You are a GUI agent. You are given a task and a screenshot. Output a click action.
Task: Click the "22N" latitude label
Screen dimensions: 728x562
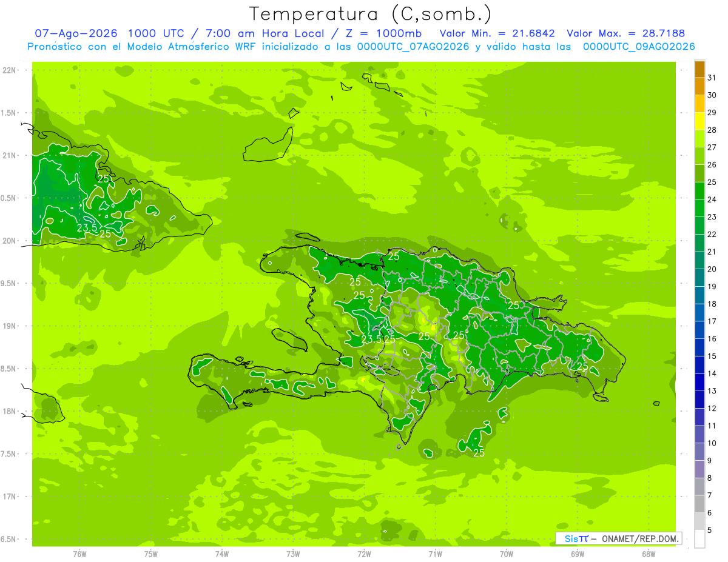[x=8, y=70]
